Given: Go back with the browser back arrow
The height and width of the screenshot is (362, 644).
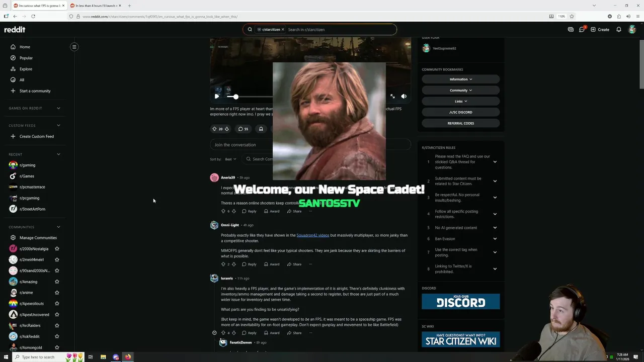Looking at the screenshot, I should 15,16.
